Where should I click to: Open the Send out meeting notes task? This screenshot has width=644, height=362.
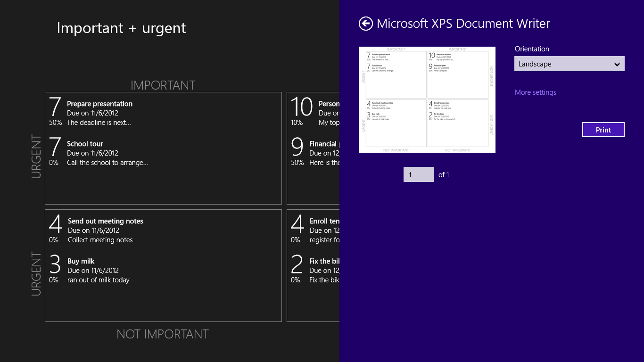pos(105,221)
